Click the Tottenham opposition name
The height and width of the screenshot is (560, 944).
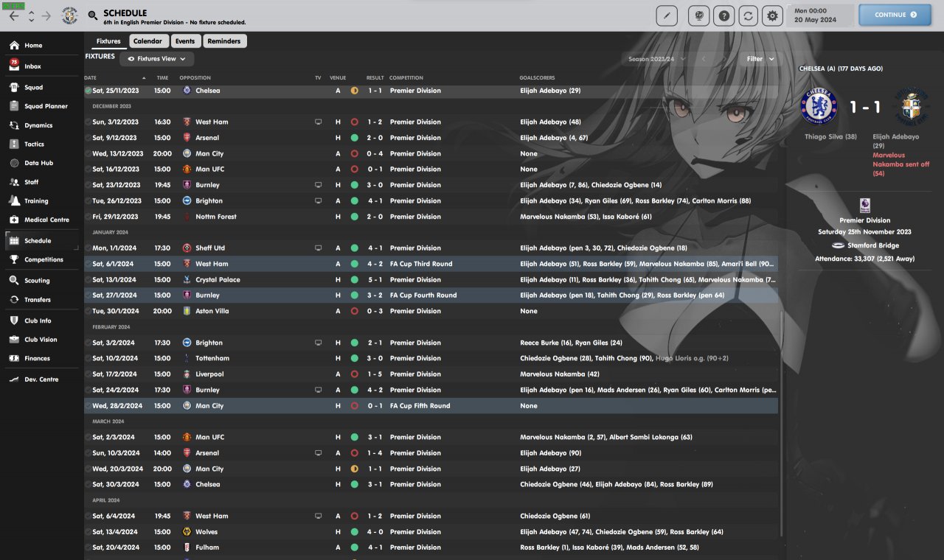[x=212, y=358]
